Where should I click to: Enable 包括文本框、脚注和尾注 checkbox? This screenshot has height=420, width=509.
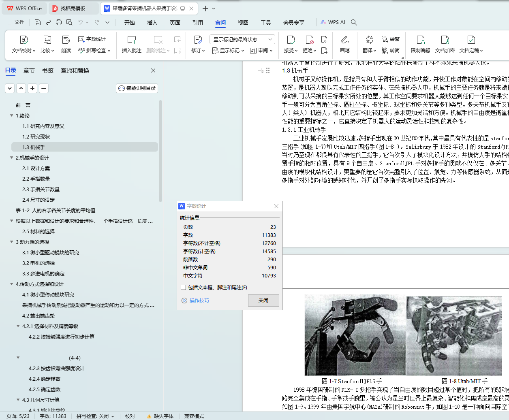click(183, 288)
